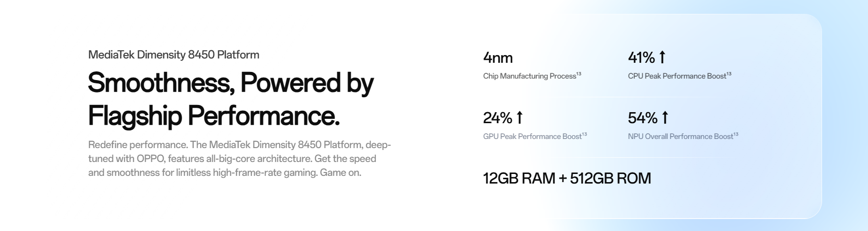Click the paragraph starting with "Redefine performance"
Viewport: 868px width, 231px height.
[239, 159]
